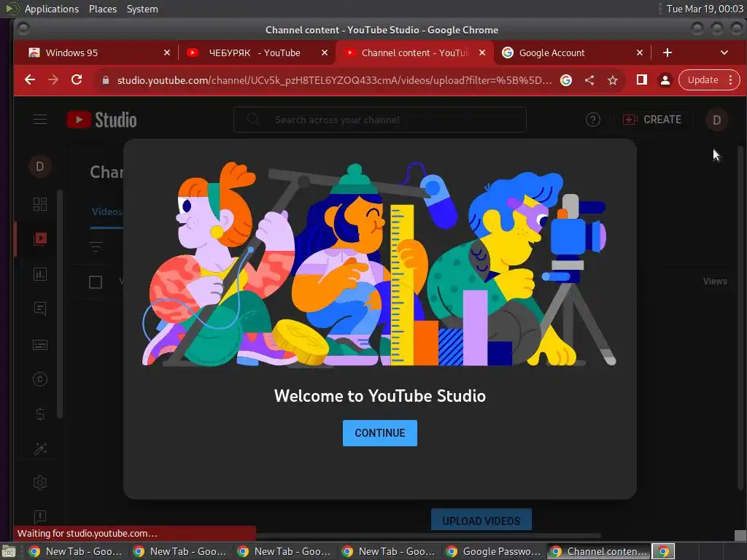This screenshot has height=560, width=747.
Task: Open the Comments sidebar icon
Action: pyautogui.click(x=40, y=308)
